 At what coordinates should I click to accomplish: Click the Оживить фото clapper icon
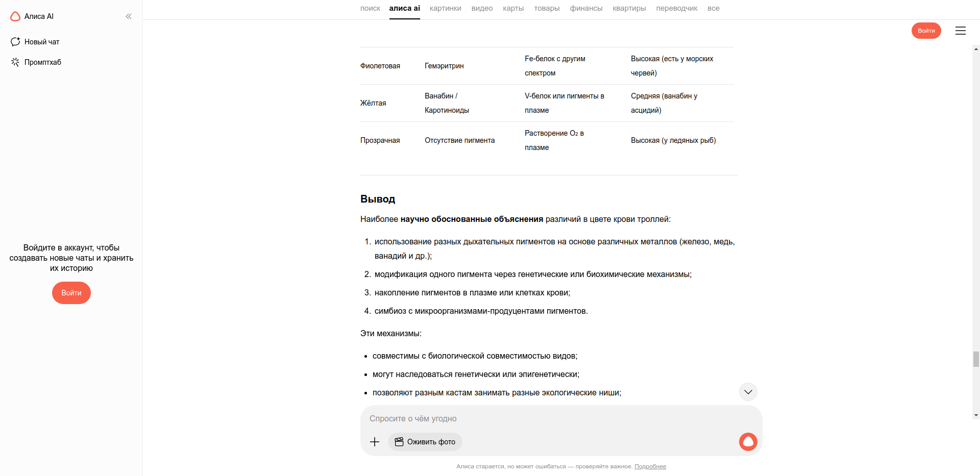399,442
